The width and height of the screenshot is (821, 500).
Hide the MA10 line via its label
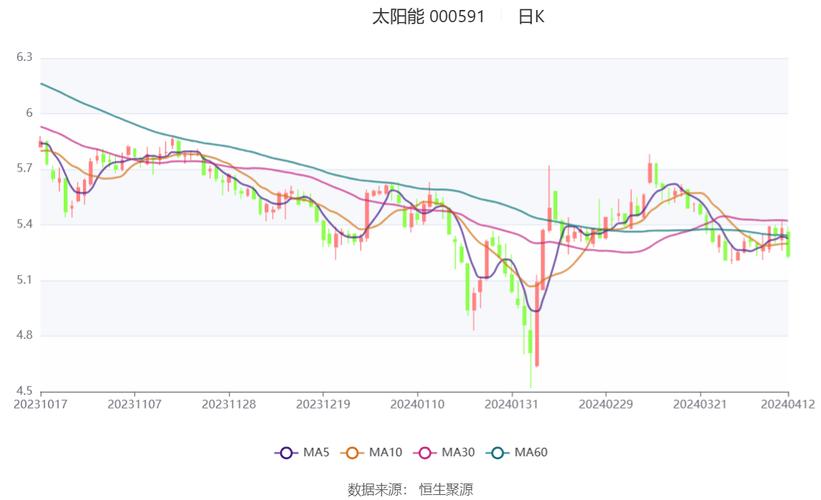385,452
